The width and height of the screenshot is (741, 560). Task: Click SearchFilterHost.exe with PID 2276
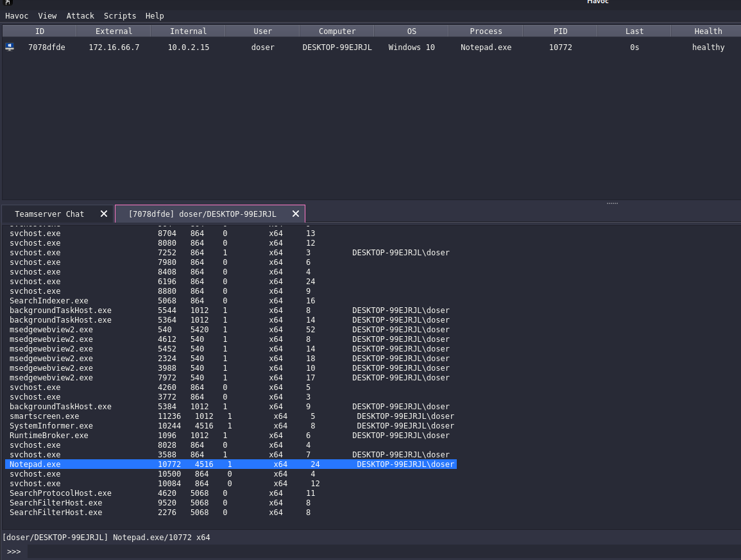pyautogui.click(x=56, y=513)
